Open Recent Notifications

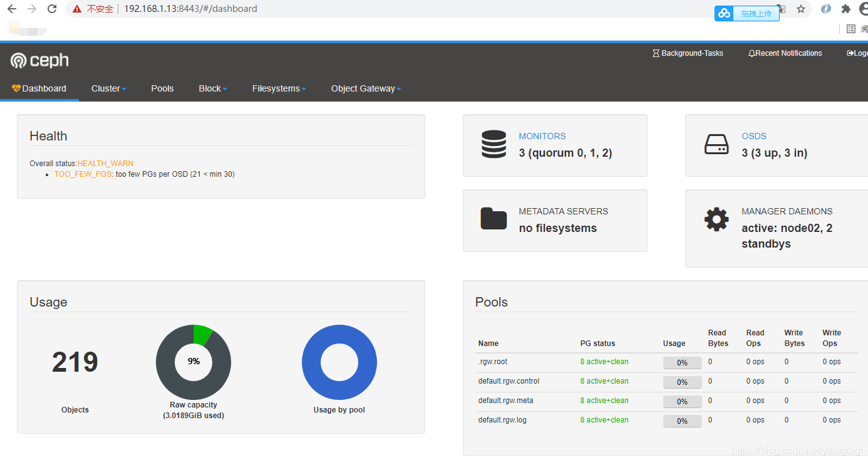point(785,53)
